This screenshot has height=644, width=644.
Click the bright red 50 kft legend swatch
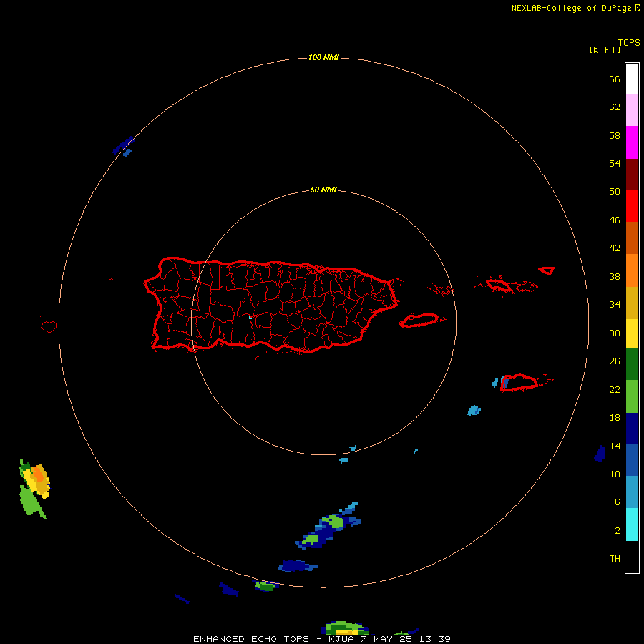632,206
